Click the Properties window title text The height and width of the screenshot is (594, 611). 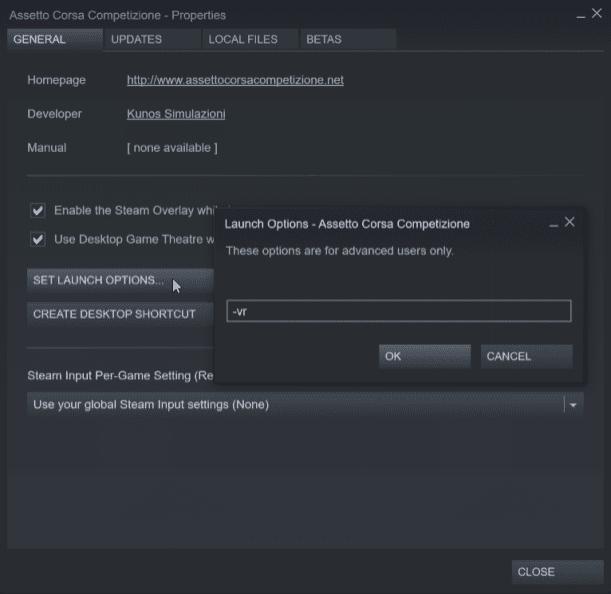coord(118,15)
